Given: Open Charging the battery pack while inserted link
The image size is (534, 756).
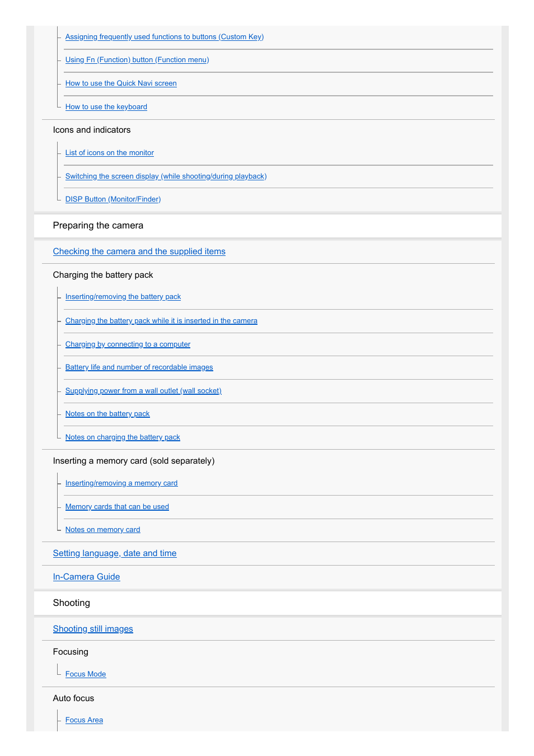Looking at the screenshot, I should pyautogui.click(x=161, y=321).
